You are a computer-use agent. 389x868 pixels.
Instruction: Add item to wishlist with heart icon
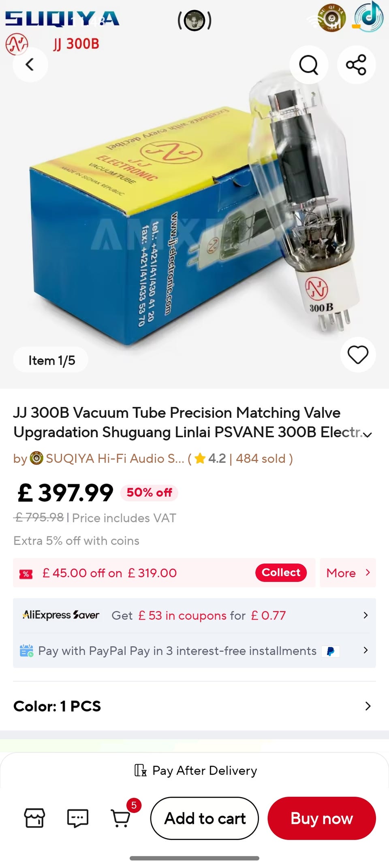point(358,355)
